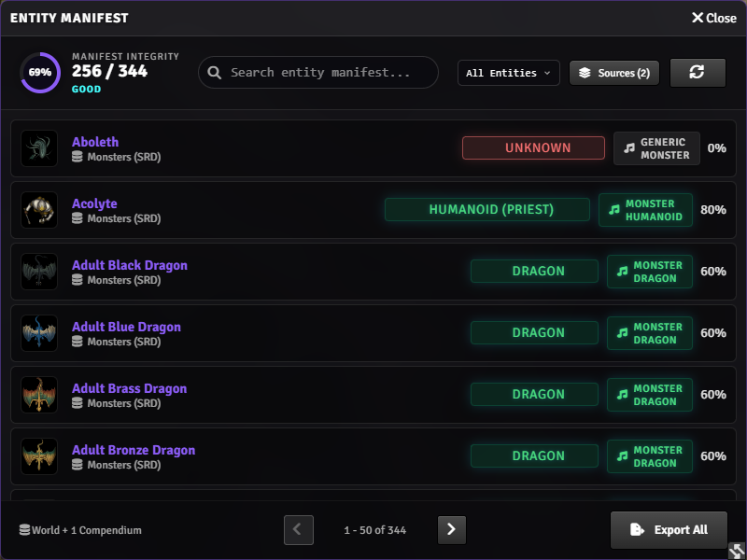
Task: Click the Export All button
Action: [x=669, y=530]
